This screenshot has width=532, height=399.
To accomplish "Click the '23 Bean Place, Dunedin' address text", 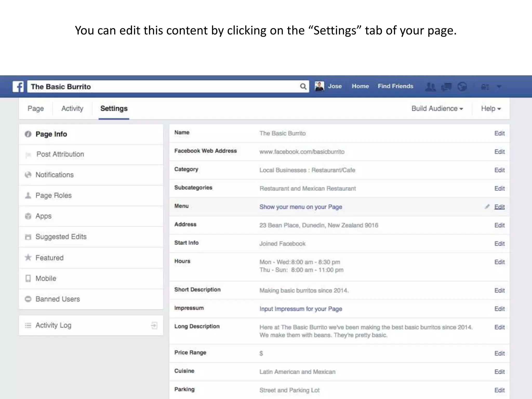I will click(319, 225).
